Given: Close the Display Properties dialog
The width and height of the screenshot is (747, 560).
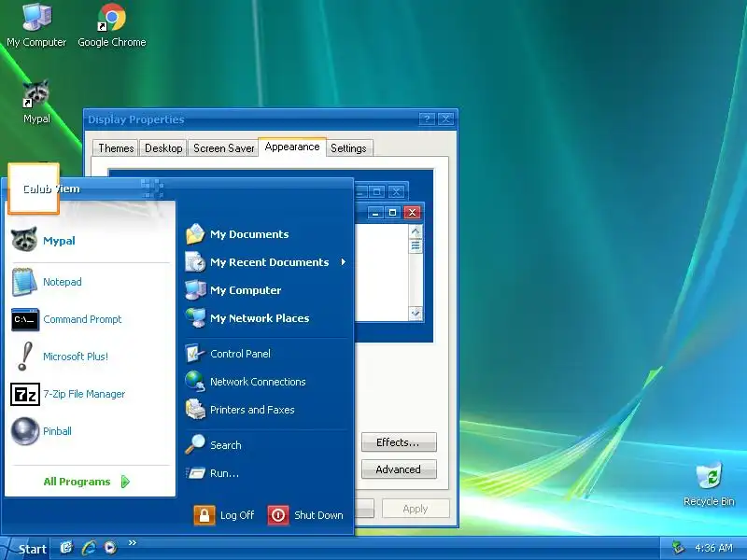Looking at the screenshot, I should pyautogui.click(x=446, y=119).
